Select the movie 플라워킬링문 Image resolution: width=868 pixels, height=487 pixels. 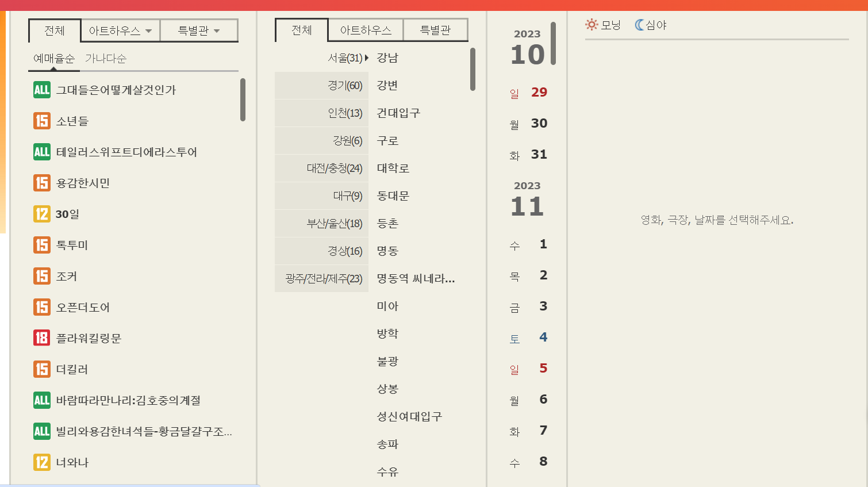[89, 338]
